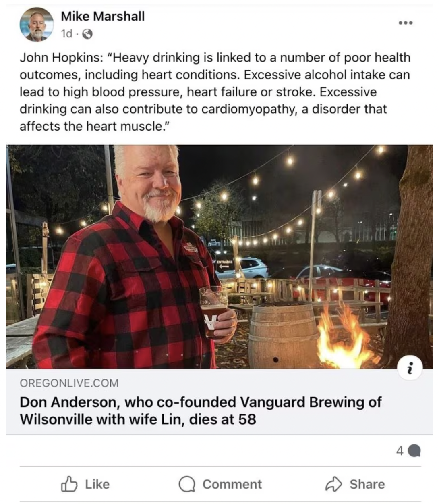This screenshot has height=504, width=439.
Task: Click the Share text label
Action: pos(367,484)
